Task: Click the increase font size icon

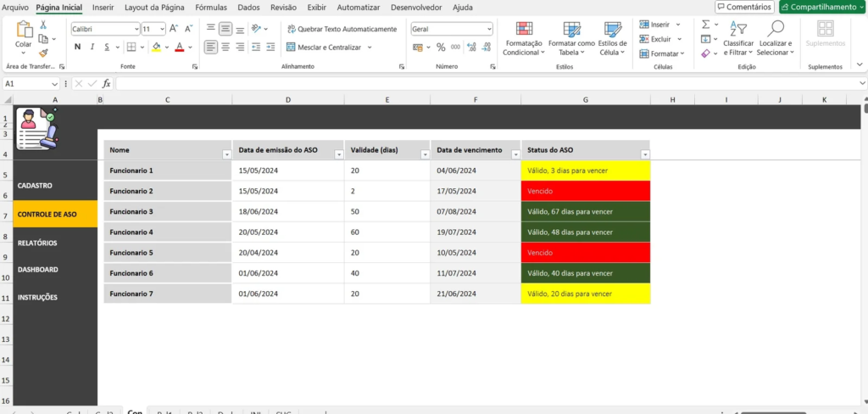Action: pyautogui.click(x=173, y=29)
